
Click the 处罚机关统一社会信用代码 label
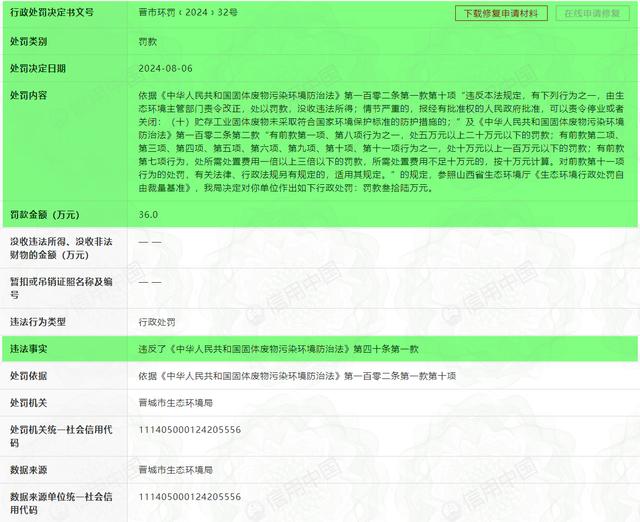tap(61, 436)
